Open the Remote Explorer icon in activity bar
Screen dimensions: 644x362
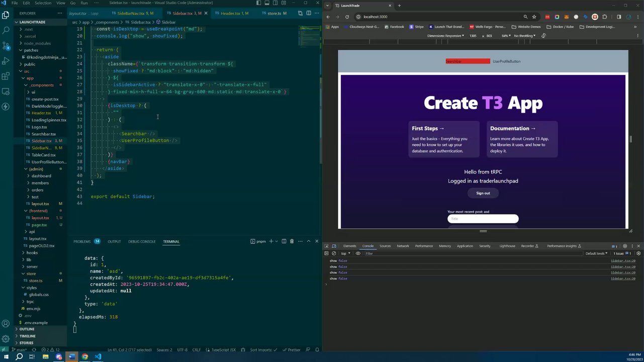tap(6, 92)
